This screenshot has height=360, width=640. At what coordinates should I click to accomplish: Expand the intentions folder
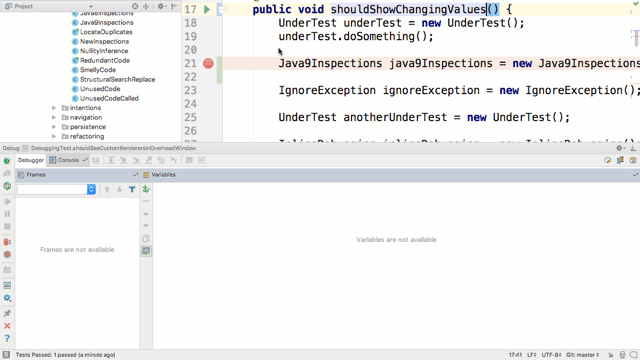[54, 108]
